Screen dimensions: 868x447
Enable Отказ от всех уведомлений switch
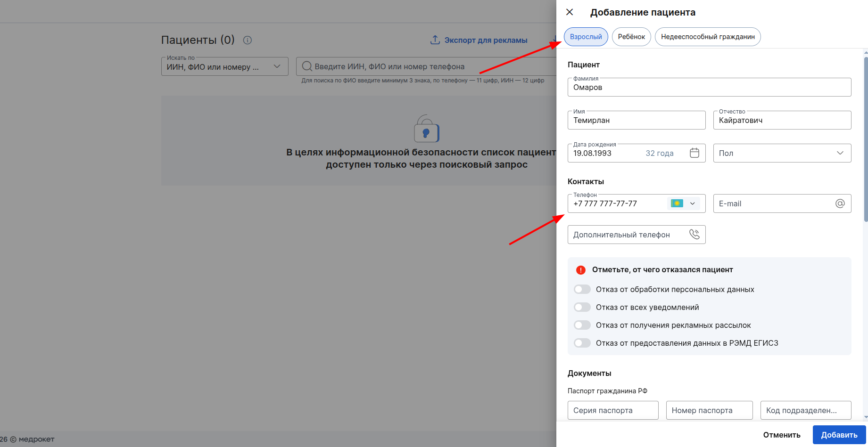click(582, 307)
